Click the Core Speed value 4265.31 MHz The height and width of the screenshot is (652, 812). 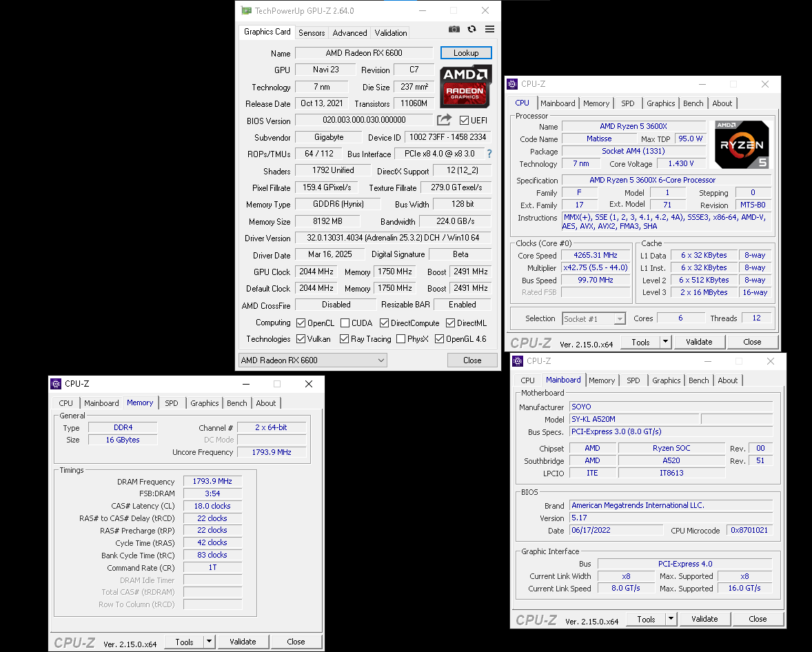[596, 255]
